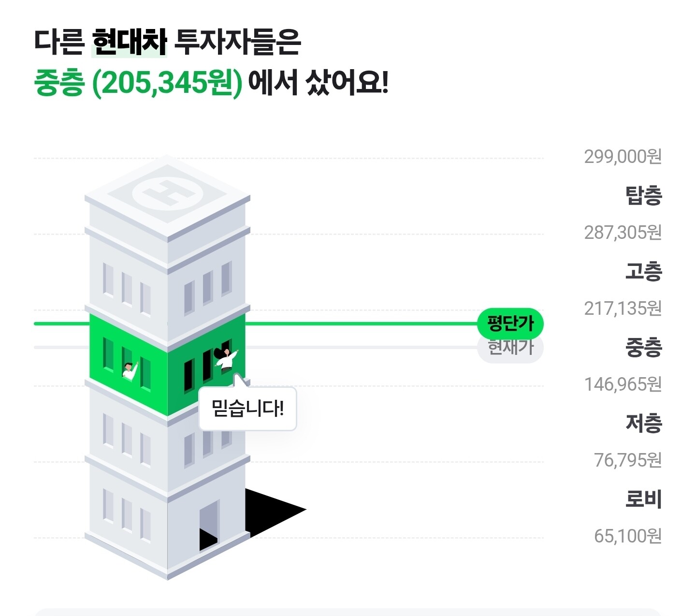Select the 로비 floor label
The width and height of the screenshot is (696, 616).
[x=643, y=499]
